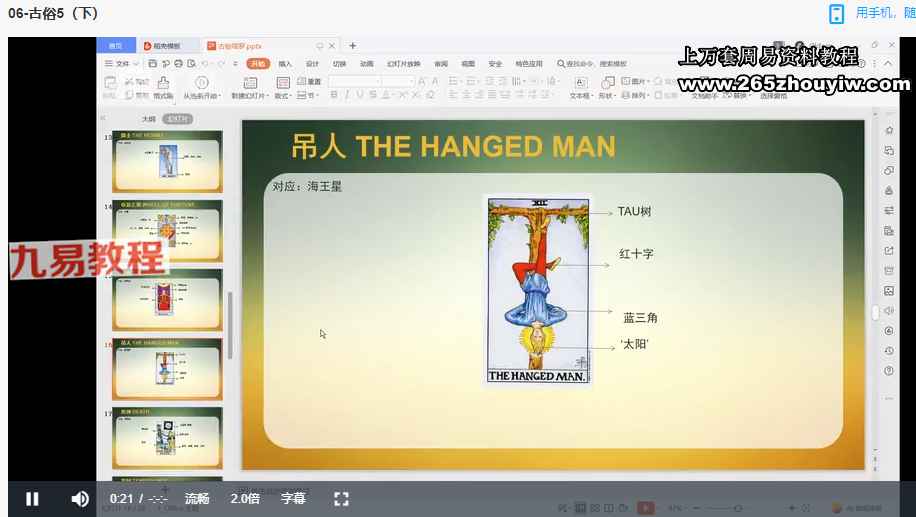
Task: Open the 文件 file menu
Action: (122, 64)
